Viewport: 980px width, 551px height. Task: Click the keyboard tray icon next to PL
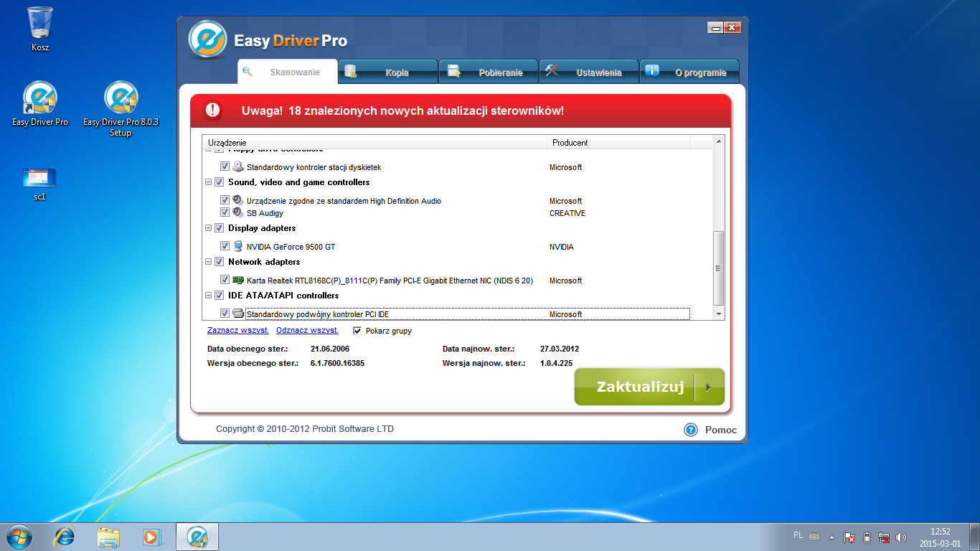pyautogui.click(x=814, y=536)
